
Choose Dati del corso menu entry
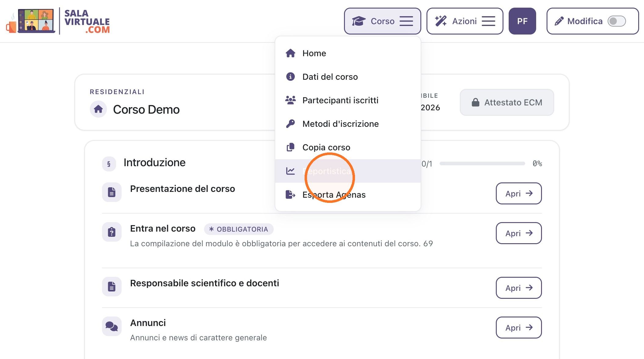coord(348,77)
